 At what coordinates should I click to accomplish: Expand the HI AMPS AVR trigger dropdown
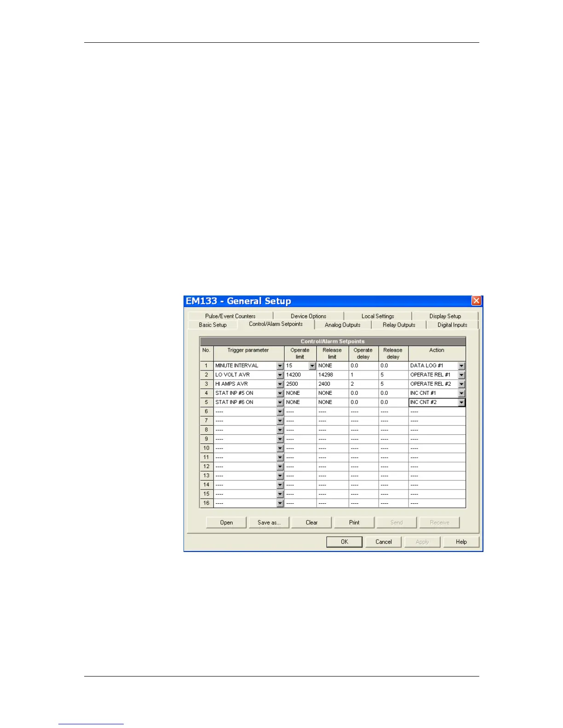coord(280,384)
